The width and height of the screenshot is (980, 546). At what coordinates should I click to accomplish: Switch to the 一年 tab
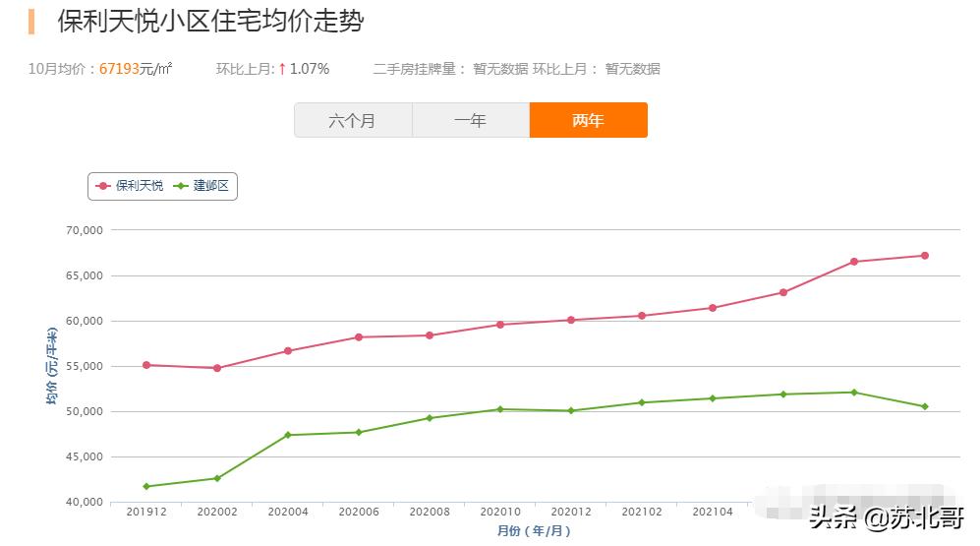tap(471, 120)
